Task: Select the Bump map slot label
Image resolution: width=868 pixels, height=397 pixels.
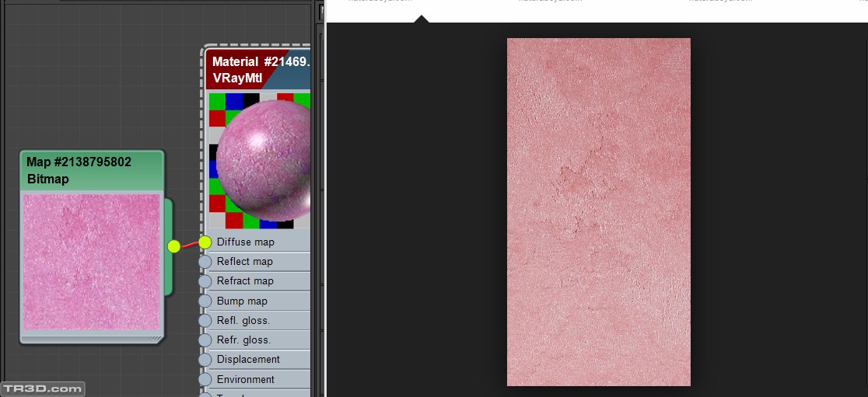Action: click(x=242, y=301)
